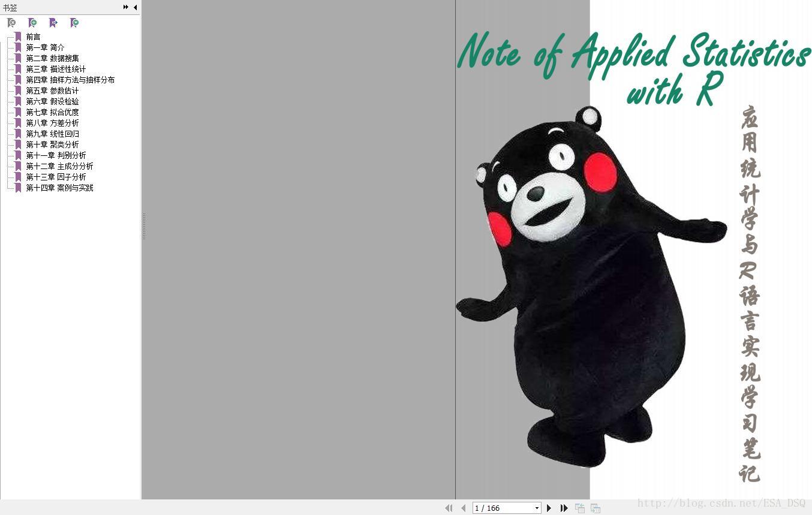
Task: Click bookmark ribbon icon beside 第十章 聚类分析
Action: [18, 144]
